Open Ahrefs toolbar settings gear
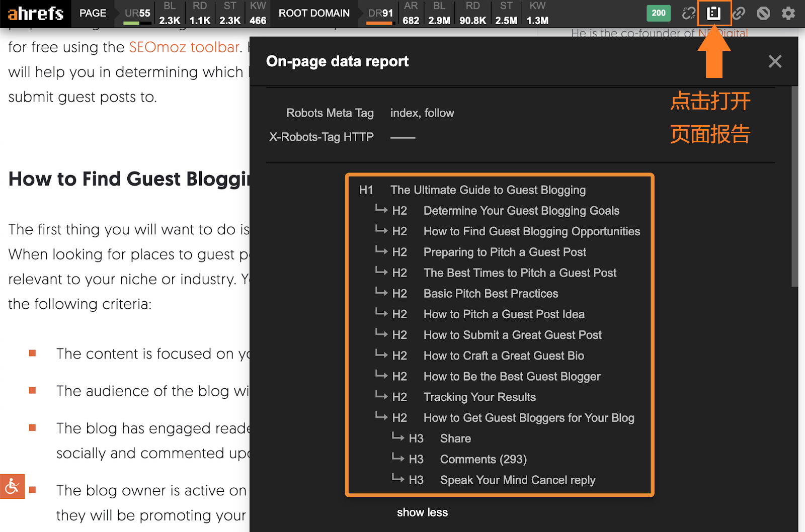 tap(788, 13)
